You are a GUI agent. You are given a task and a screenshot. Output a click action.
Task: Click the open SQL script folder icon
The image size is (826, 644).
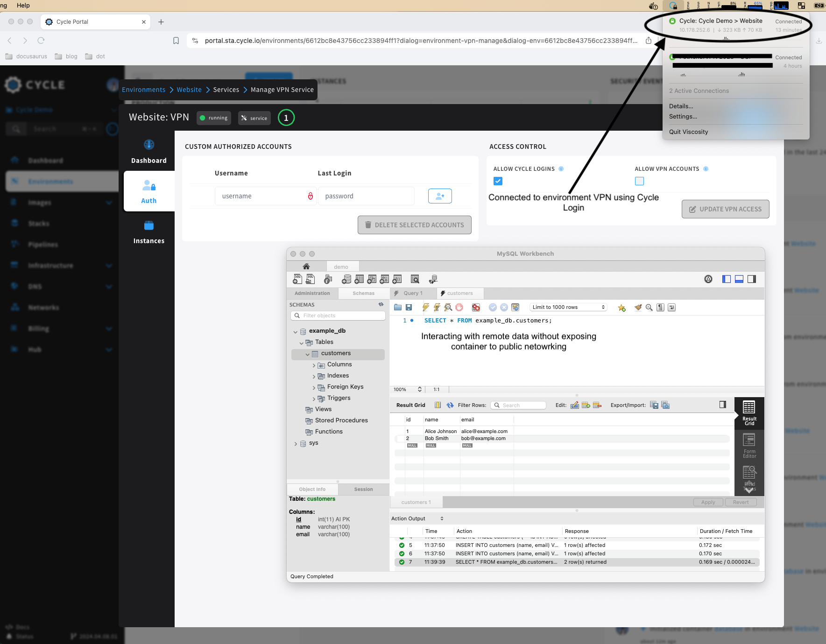click(x=398, y=307)
